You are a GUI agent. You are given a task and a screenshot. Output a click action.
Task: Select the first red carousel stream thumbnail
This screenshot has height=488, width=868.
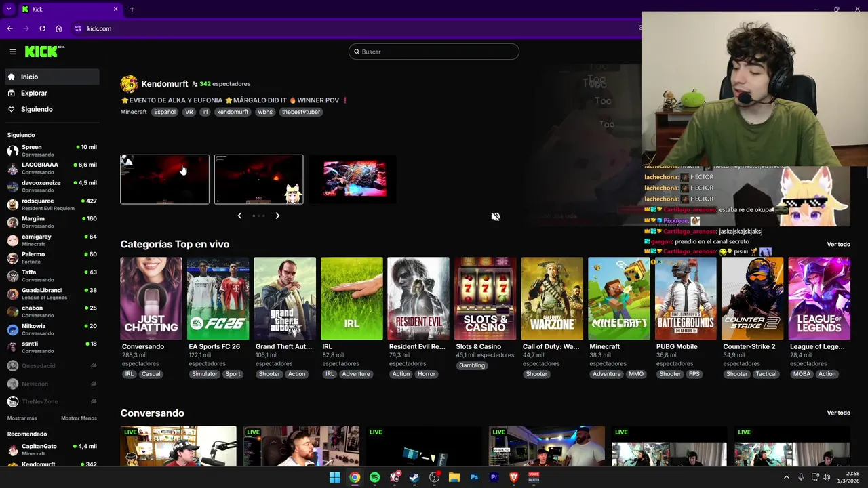click(165, 180)
